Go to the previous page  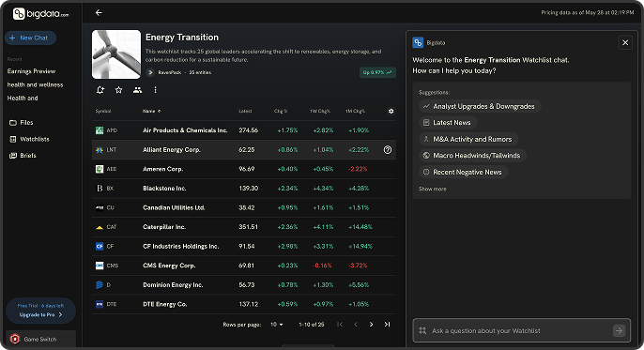coord(356,325)
